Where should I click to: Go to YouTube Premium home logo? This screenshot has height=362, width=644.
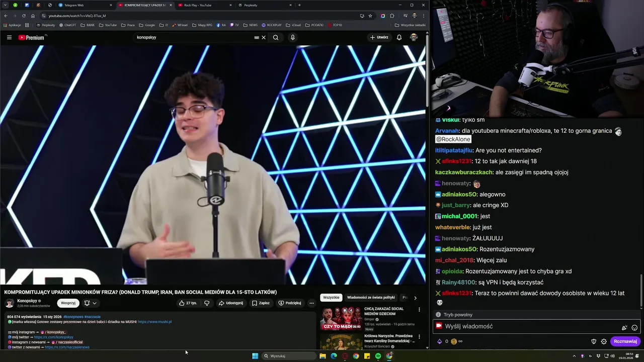coord(31,37)
